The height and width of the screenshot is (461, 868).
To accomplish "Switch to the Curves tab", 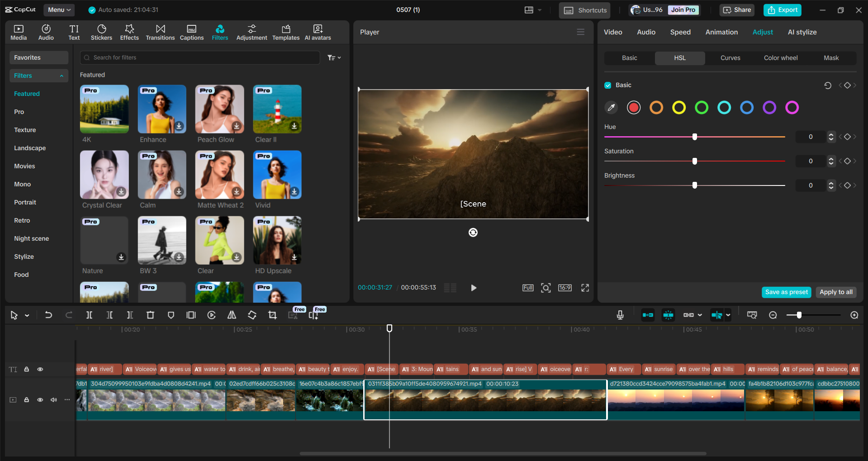I will pyautogui.click(x=730, y=58).
